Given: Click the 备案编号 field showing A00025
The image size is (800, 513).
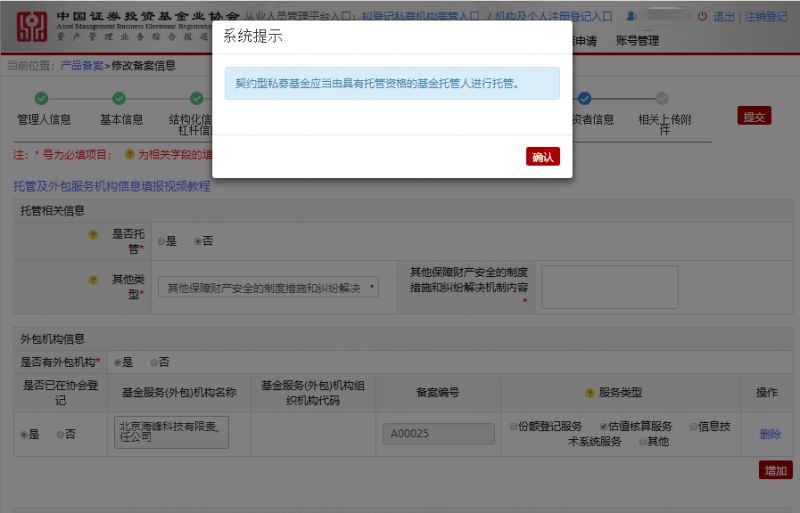Looking at the screenshot, I should tap(438, 434).
